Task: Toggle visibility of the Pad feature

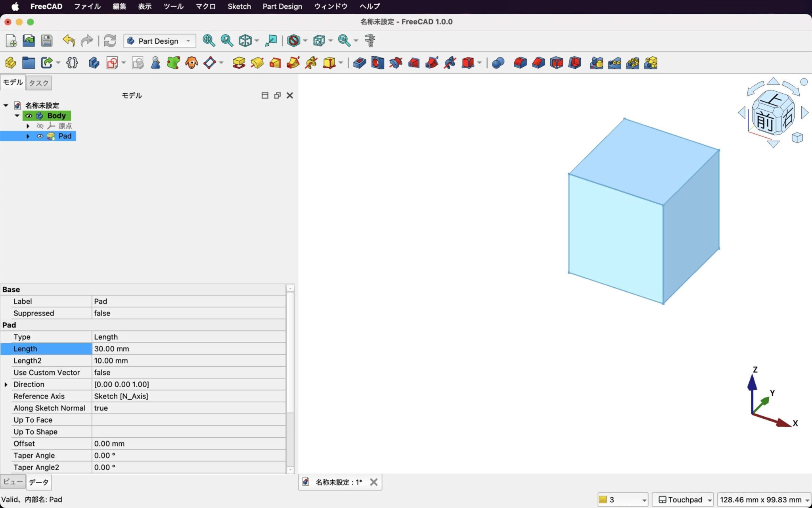Action: [40, 136]
